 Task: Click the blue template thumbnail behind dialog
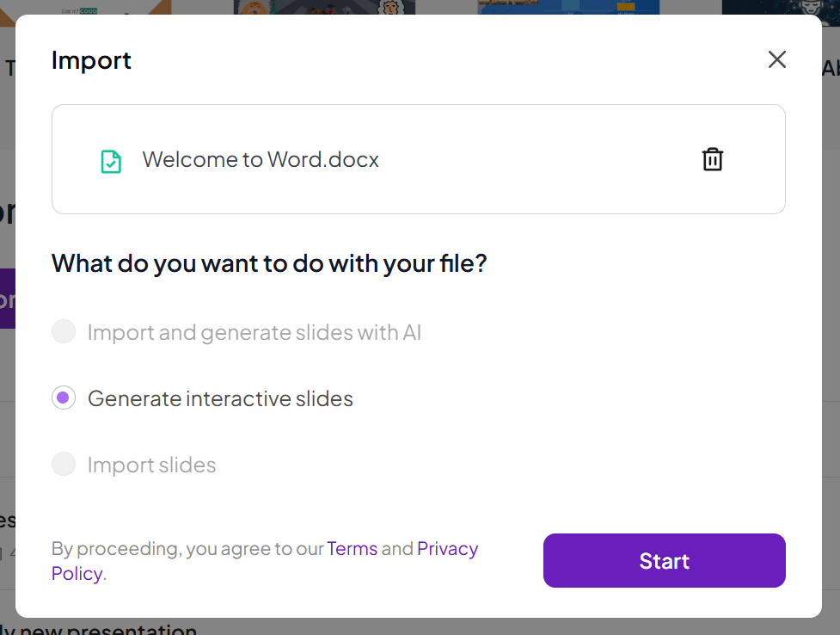coord(568,7)
